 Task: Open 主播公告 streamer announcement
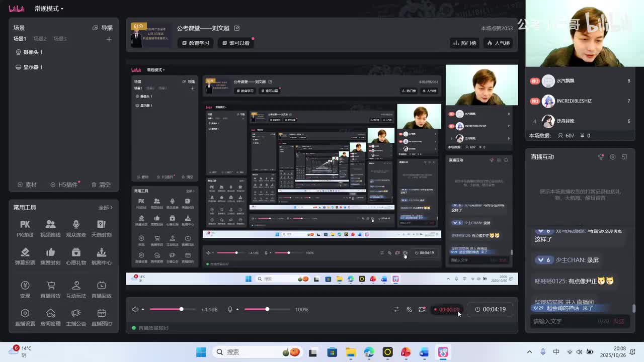pos(76,317)
